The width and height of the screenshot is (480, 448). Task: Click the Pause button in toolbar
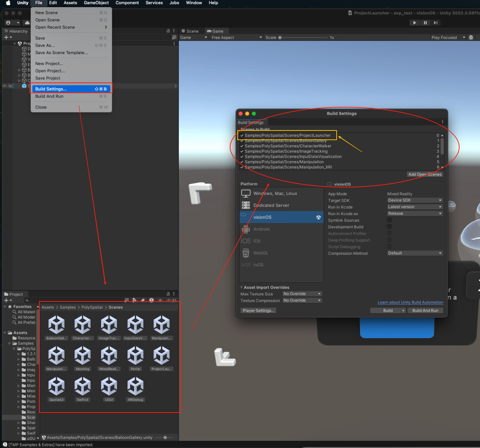[x=425, y=23]
